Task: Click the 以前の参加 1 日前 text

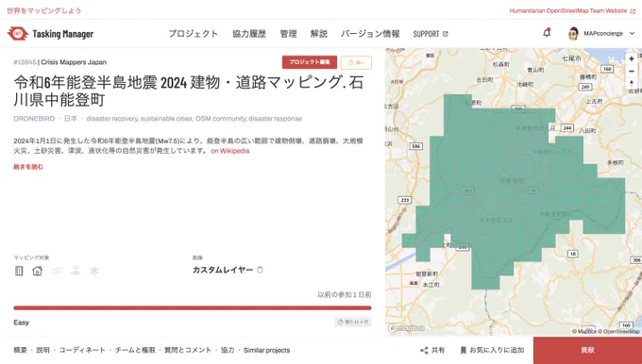Action: 345,294
